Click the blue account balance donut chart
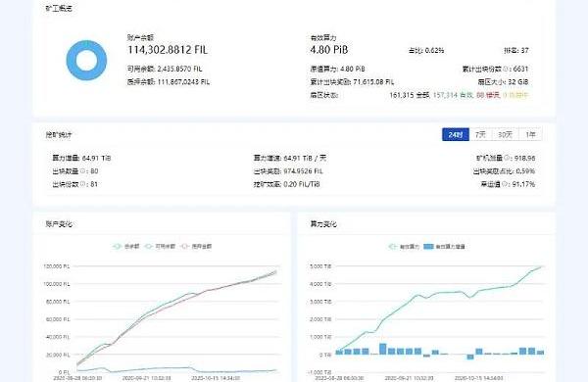This screenshot has height=382, width=588. (86, 60)
